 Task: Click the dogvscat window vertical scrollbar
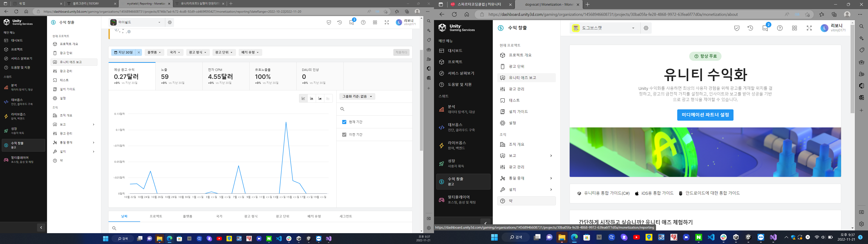pyautogui.click(x=853, y=69)
